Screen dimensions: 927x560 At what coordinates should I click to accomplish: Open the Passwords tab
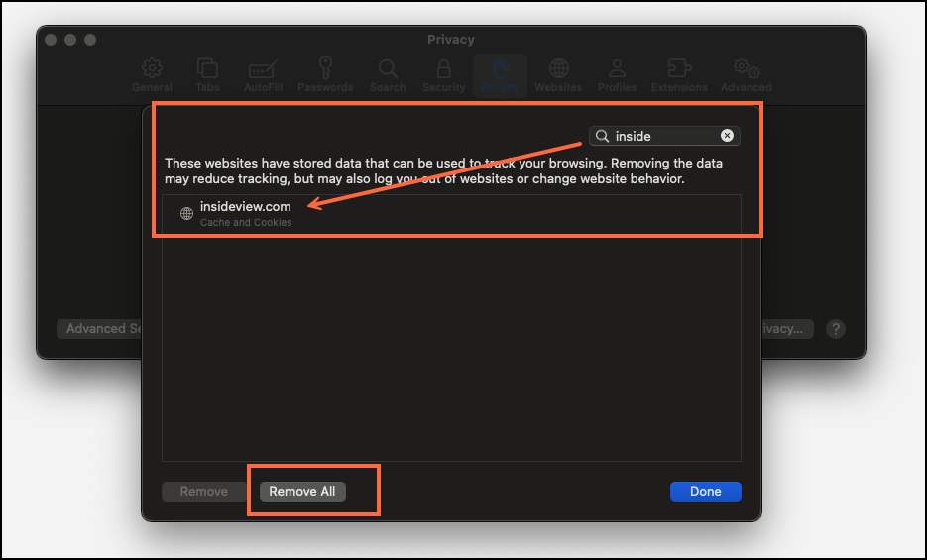pyautogui.click(x=325, y=75)
